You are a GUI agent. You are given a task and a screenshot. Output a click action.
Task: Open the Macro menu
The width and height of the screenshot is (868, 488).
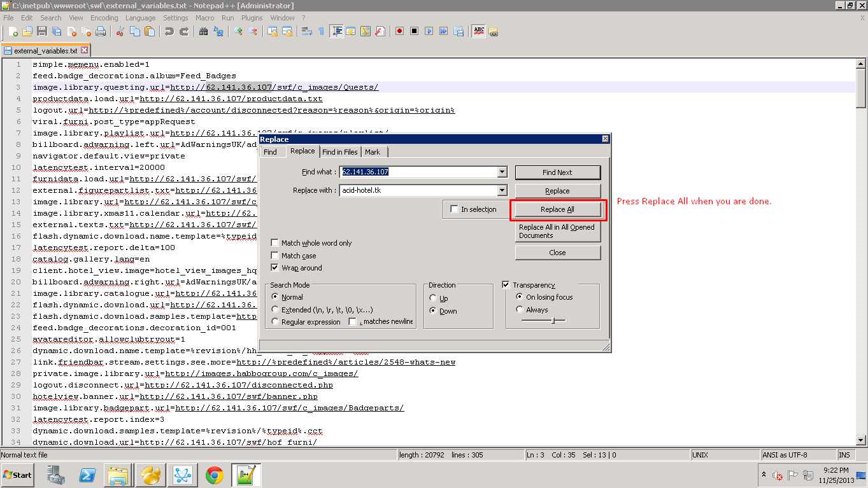click(204, 18)
